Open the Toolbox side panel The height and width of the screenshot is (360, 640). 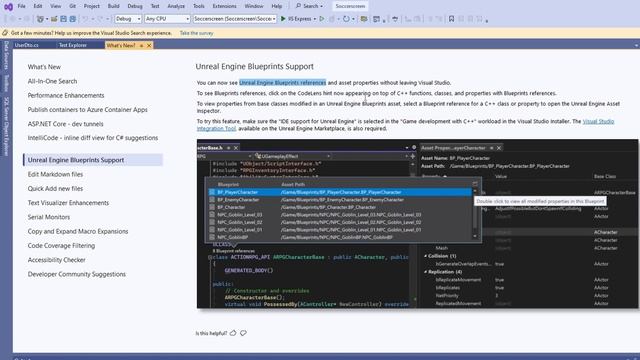pos(6,83)
